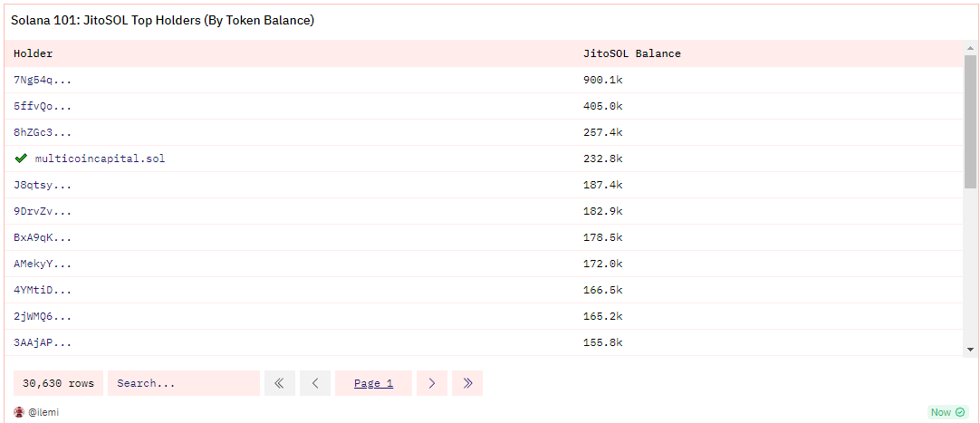Viewport: 980px width, 423px height.
Task: Open holder 9DrvZv... address
Action: [x=43, y=211]
